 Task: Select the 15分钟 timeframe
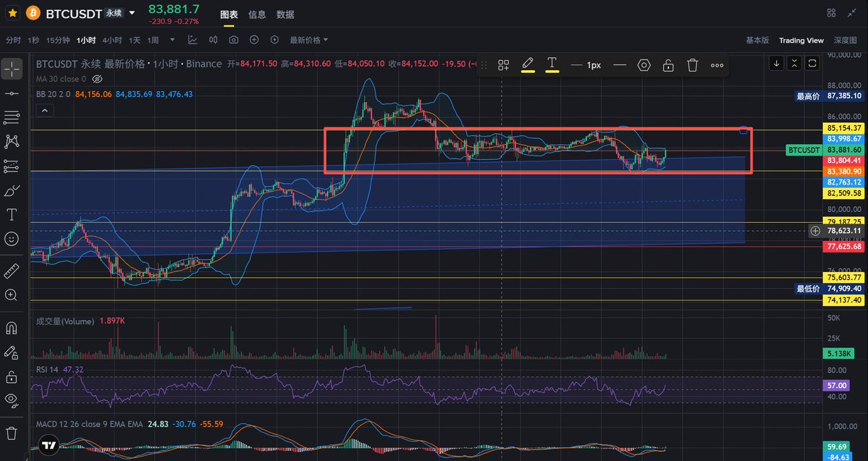coord(58,40)
